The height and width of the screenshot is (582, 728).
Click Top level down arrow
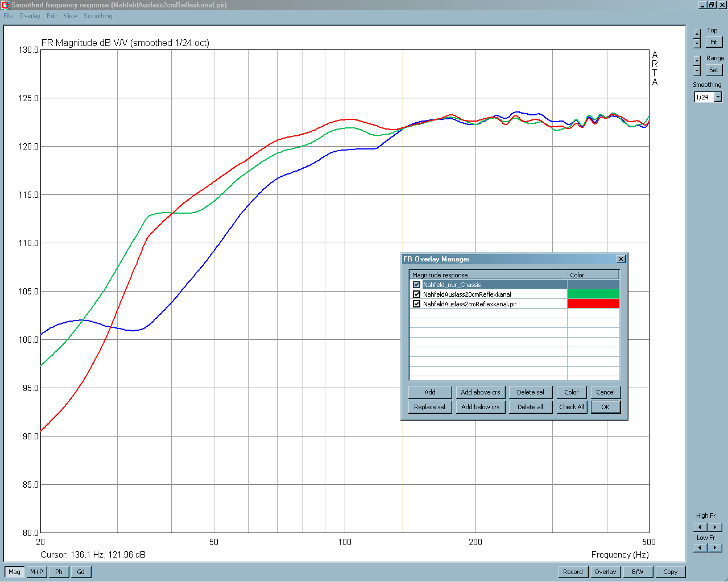pyautogui.click(x=697, y=43)
